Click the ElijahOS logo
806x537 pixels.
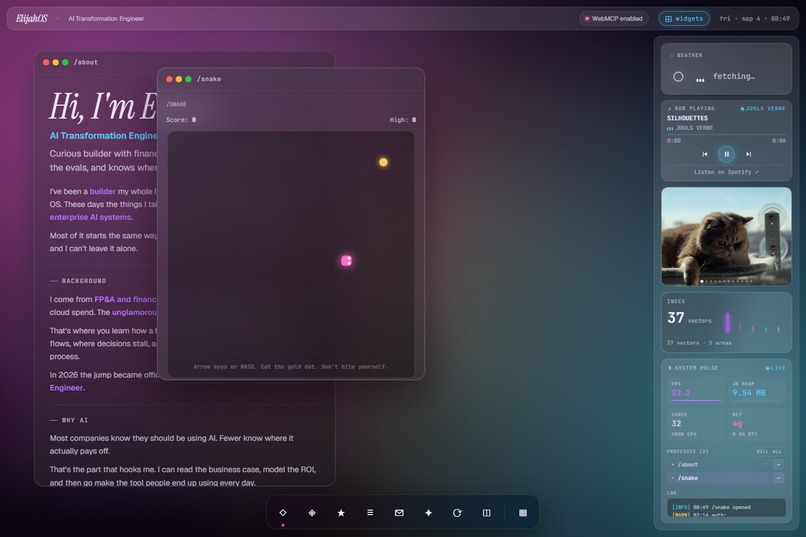[31, 18]
